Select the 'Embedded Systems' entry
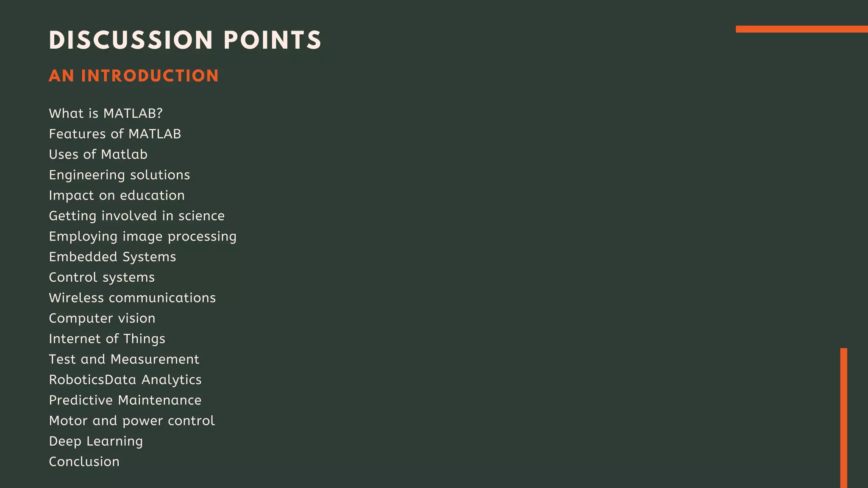Screen dimensions: 868x488 coord(112,257)
